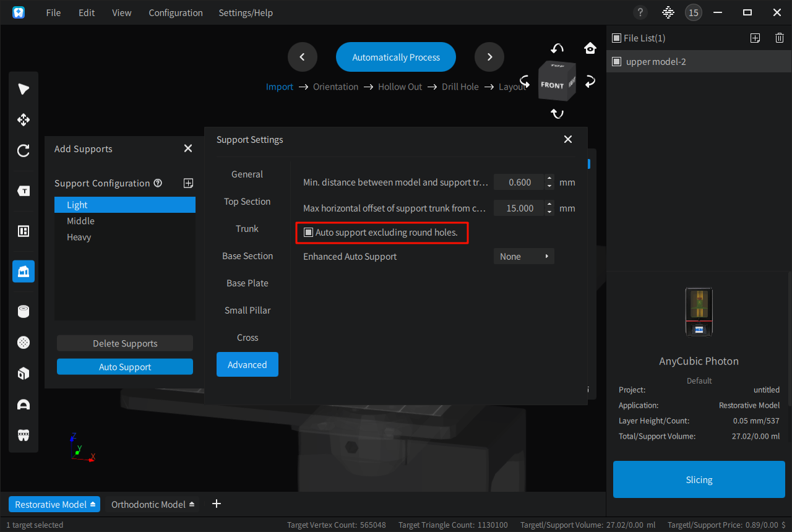The image size is (792, 532).
Task: Toggle the File List select-all checkbox
Action: coord(616,38)
